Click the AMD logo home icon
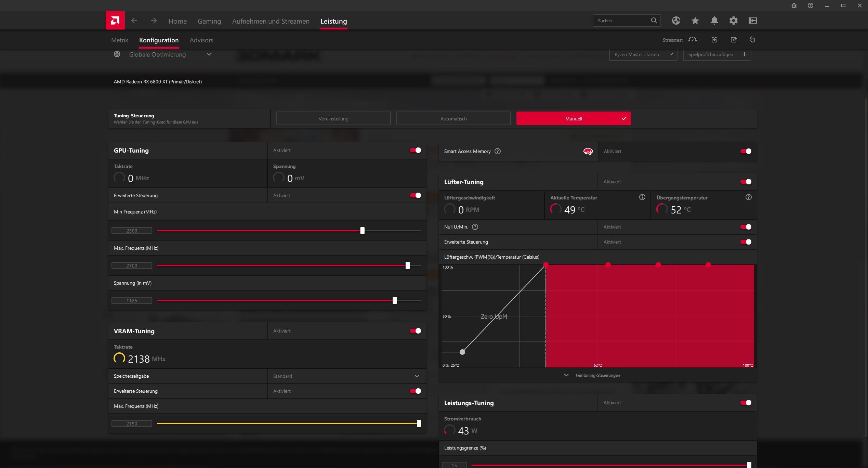This screenshot has width=868, height=468. pyautogui.click(x=115, y=21)
